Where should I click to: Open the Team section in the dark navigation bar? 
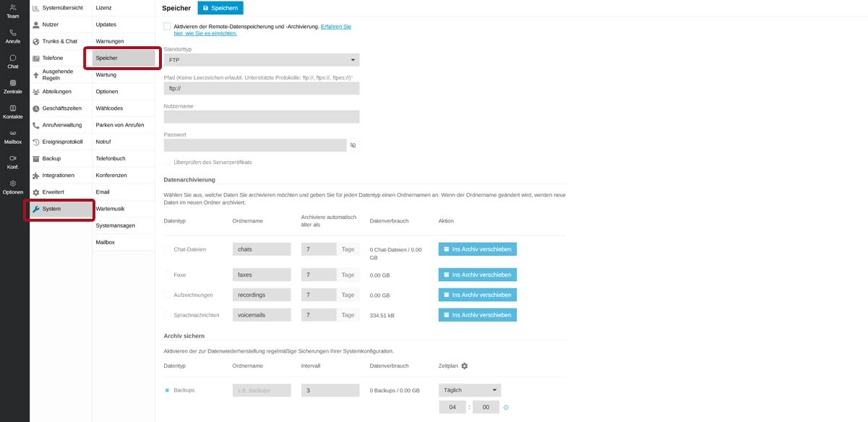coord(13,11)
